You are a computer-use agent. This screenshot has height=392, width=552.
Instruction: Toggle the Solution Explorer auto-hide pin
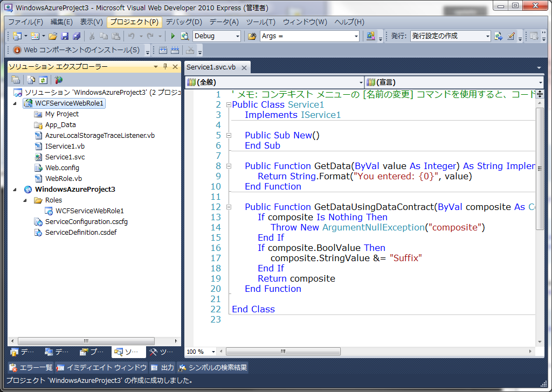point(165,66)
